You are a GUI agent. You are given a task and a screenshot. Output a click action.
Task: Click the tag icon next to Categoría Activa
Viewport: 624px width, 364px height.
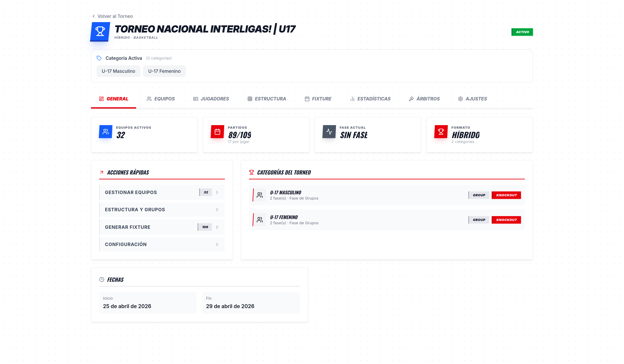(x=99, y=58)
